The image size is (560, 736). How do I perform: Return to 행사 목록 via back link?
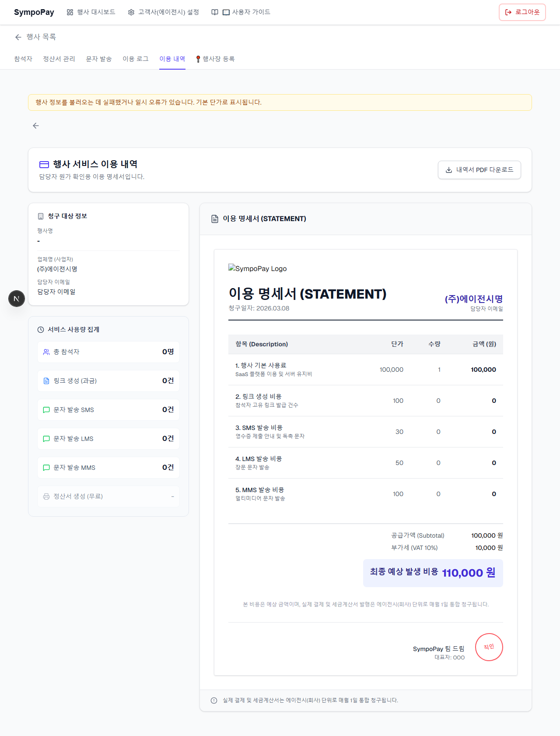click(x=35, y=37)
